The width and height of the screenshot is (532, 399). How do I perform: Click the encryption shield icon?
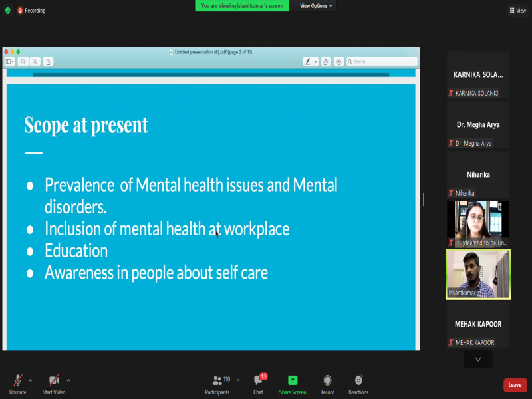tap(8, 11)
